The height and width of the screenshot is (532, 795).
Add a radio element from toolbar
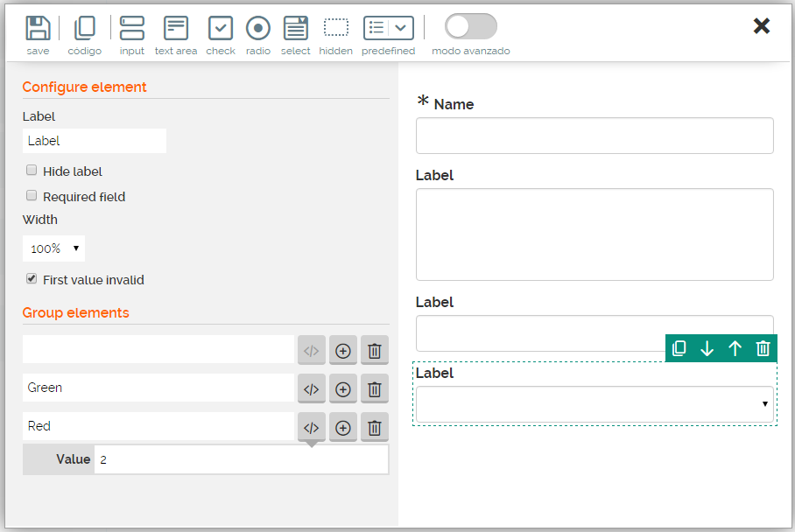(x=257, y=29)
